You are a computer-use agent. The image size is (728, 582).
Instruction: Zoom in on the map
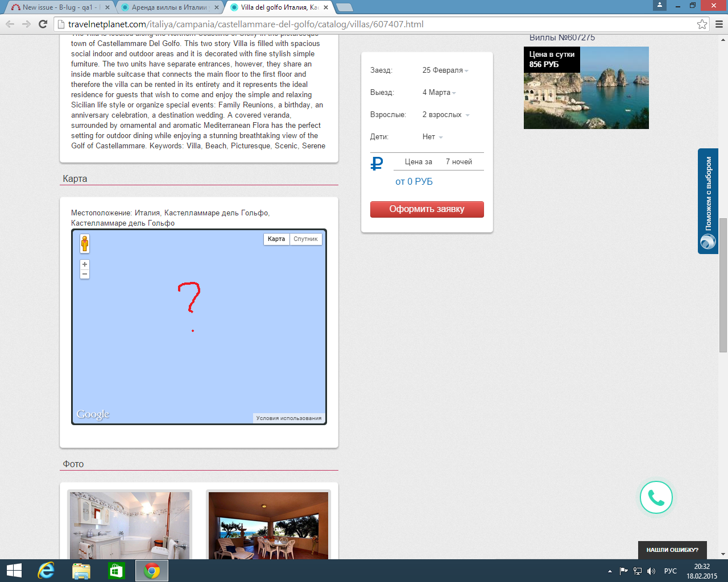(x=85, y=264)
